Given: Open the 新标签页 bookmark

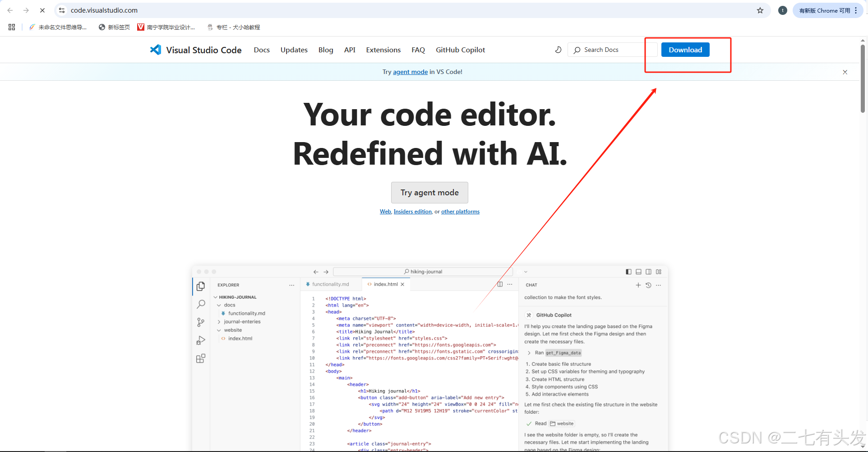Looking at the screenshot, I should point(114,27).
